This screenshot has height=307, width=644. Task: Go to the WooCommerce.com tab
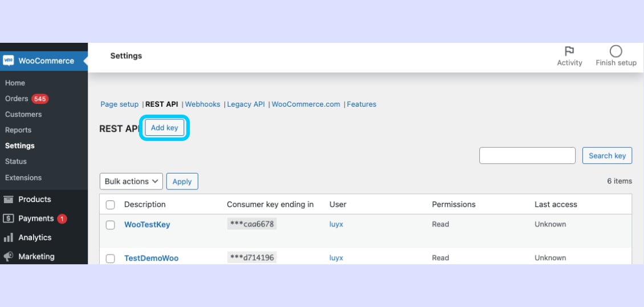coord(306,104)
